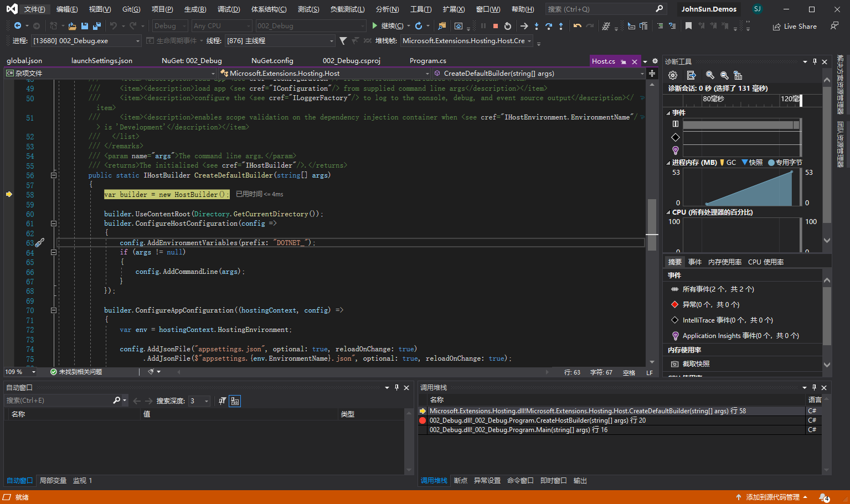
Task: Click the Open File folder icon
Action: (x=73, y=26)
